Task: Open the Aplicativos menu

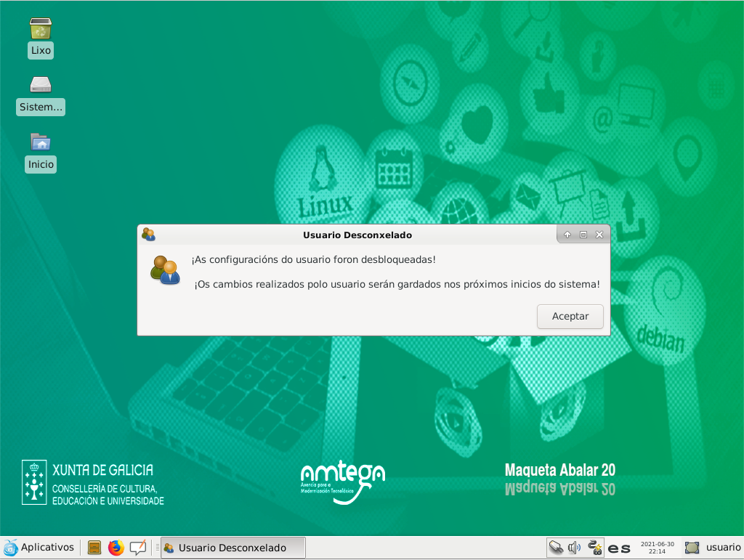Action: [39, 548]
